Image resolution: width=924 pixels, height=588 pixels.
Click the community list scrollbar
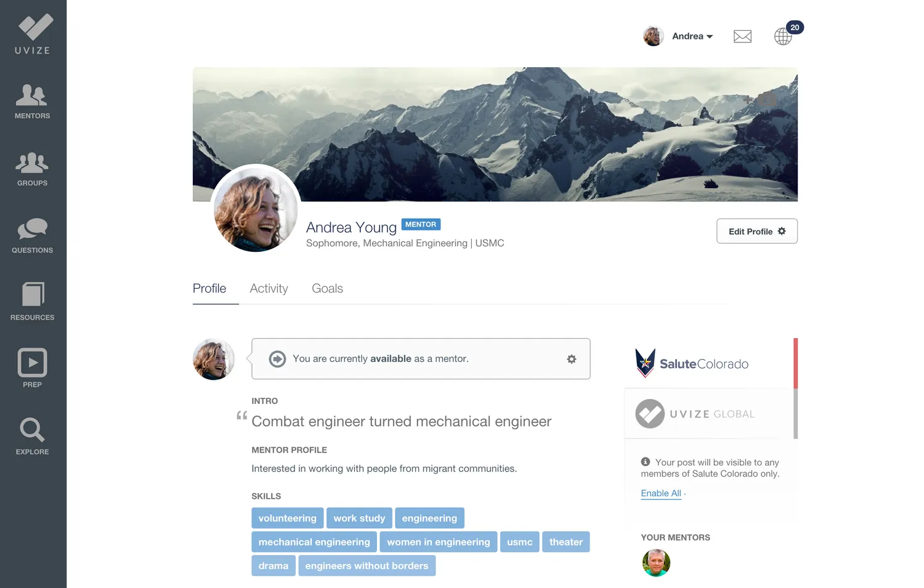point(795,389)
